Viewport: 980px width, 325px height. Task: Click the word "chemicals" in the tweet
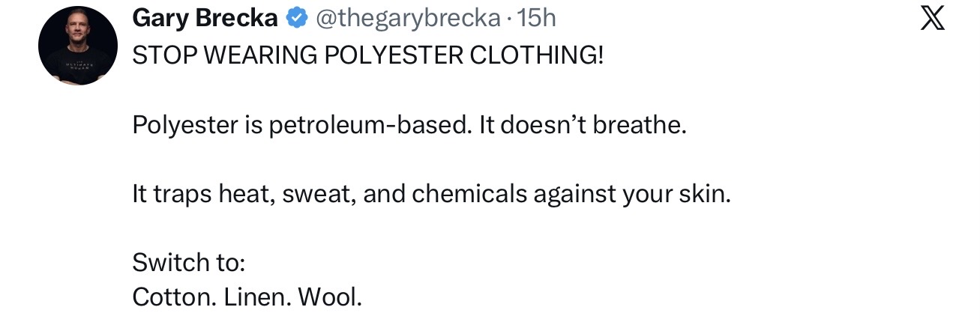[469, 194]
